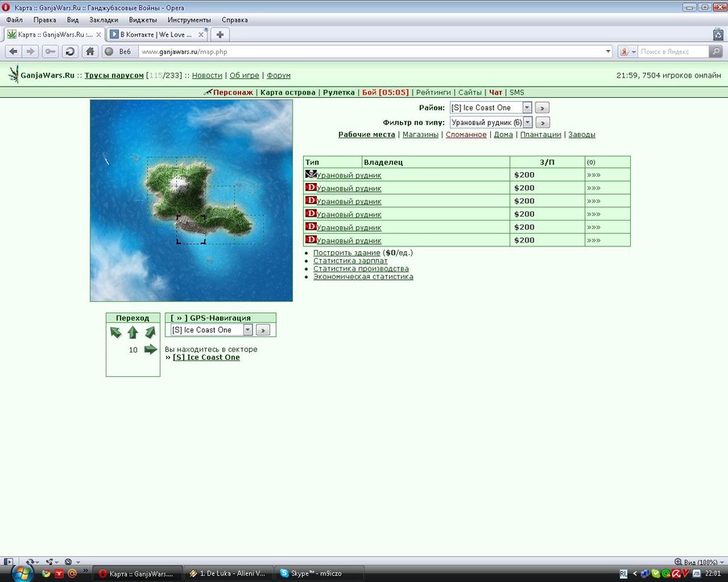728x582 pixels.
Task: Click the browser Back arrow button
Action: (13, 52)
